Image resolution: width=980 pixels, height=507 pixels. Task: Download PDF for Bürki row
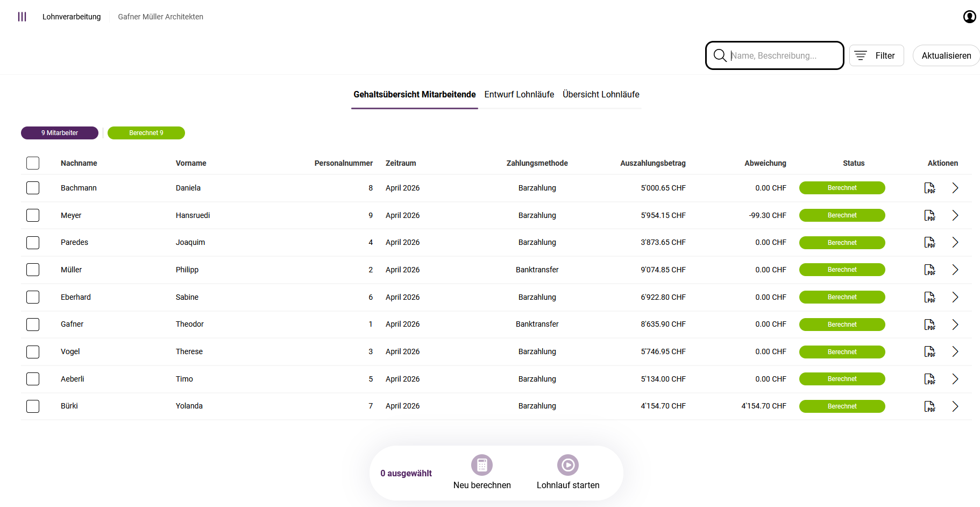pos(930,406)
